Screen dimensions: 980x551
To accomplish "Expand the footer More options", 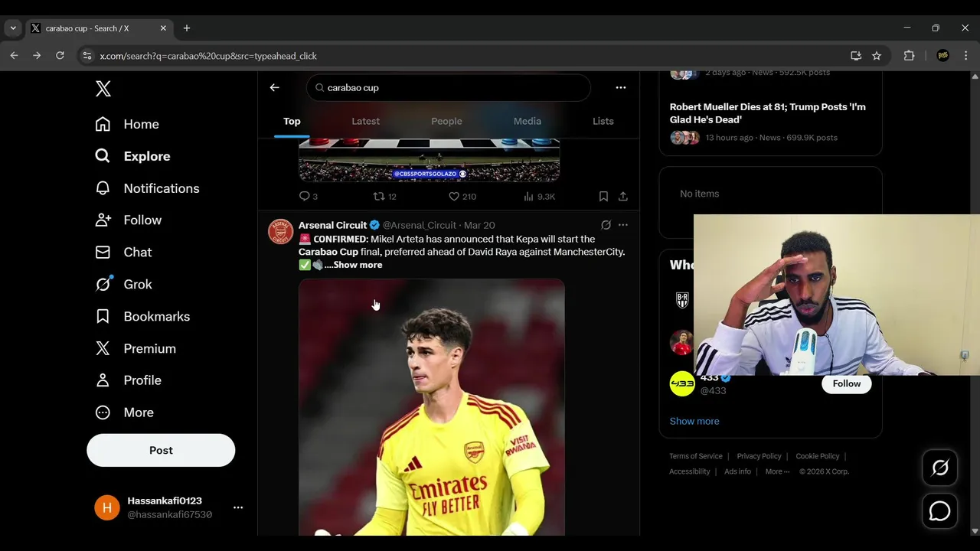I will point(777,471).
